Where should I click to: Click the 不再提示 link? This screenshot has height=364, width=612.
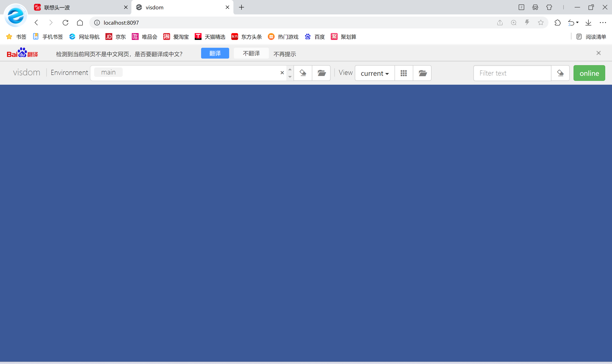point(285,54)
